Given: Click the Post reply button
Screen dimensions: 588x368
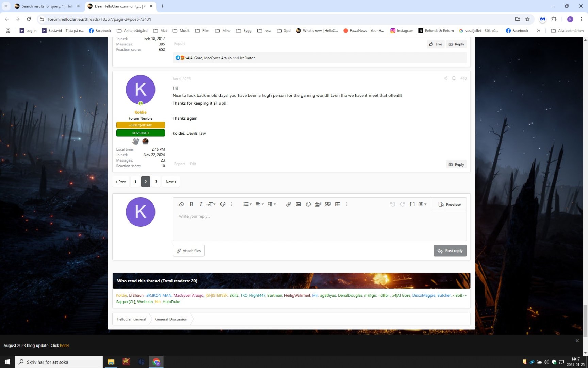Looking at the screenshot, I should tap(450, 251).
